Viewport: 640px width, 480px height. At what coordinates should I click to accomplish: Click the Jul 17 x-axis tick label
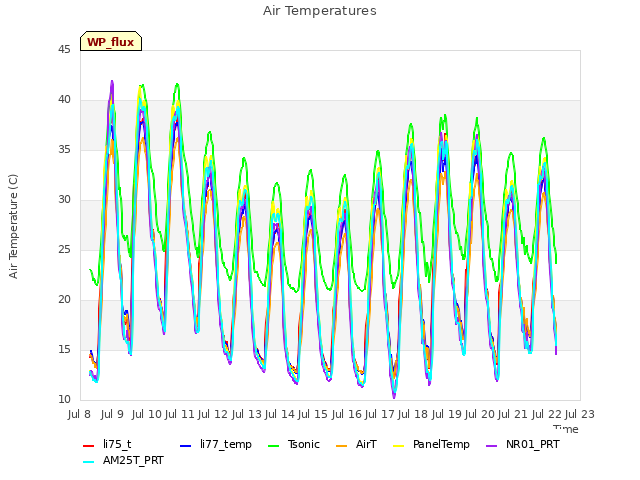380,414
